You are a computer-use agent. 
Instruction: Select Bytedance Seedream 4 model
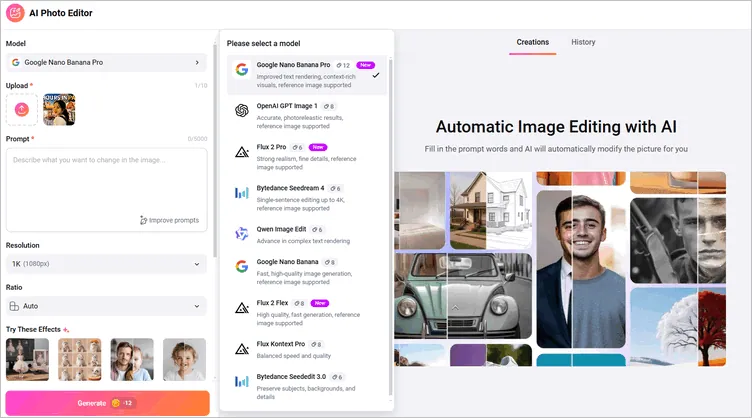coord(307,198)
